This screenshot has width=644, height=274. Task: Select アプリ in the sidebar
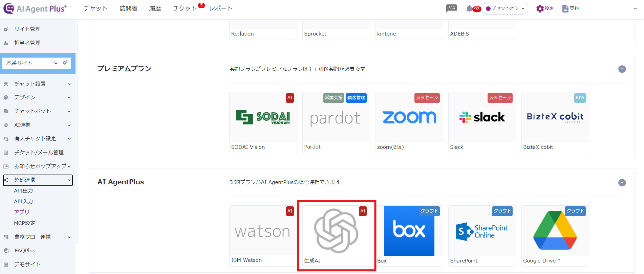(22, 212)
